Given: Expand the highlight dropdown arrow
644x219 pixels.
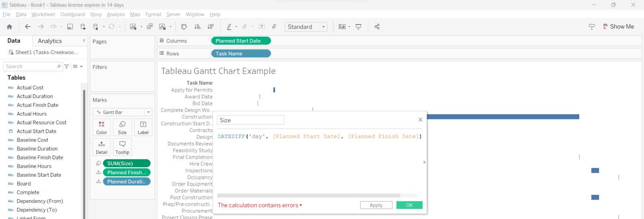Looking at the screenshot, I should tap(236, 27).
